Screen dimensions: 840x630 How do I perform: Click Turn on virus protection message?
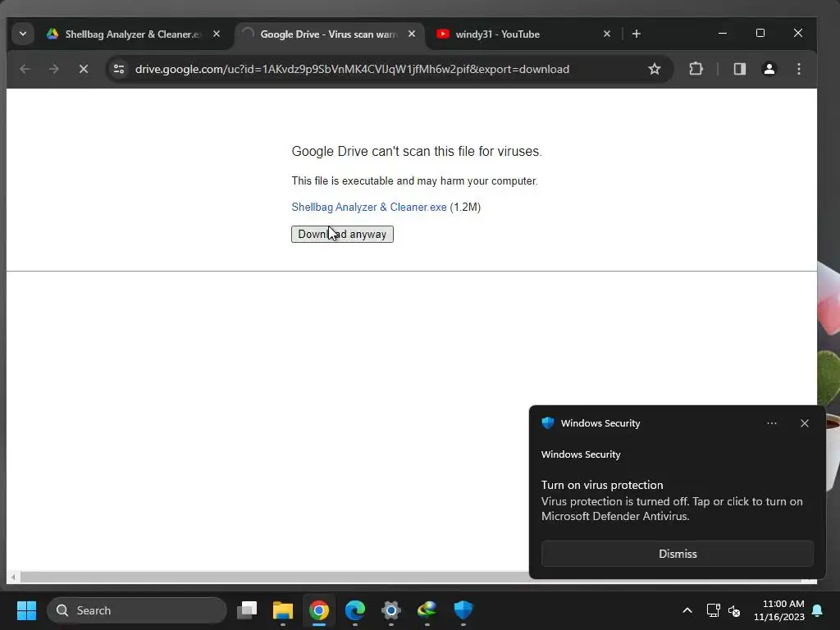point(602,485)
